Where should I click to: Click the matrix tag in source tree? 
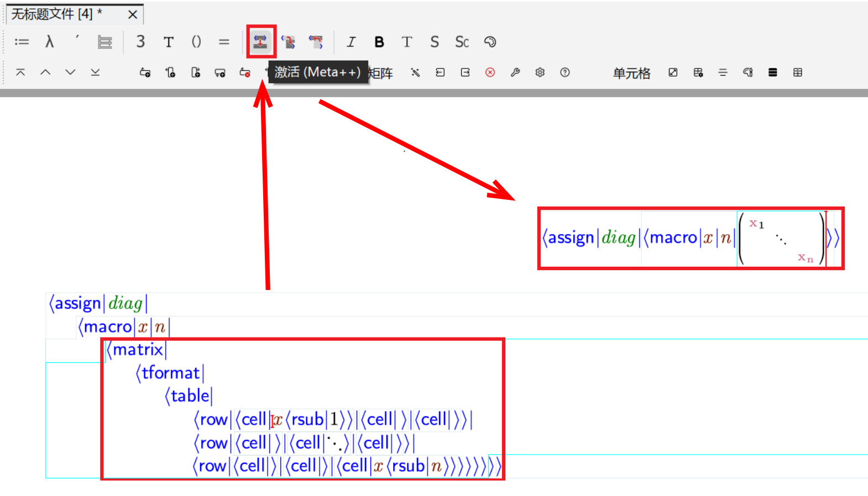[x=138, y=350]
